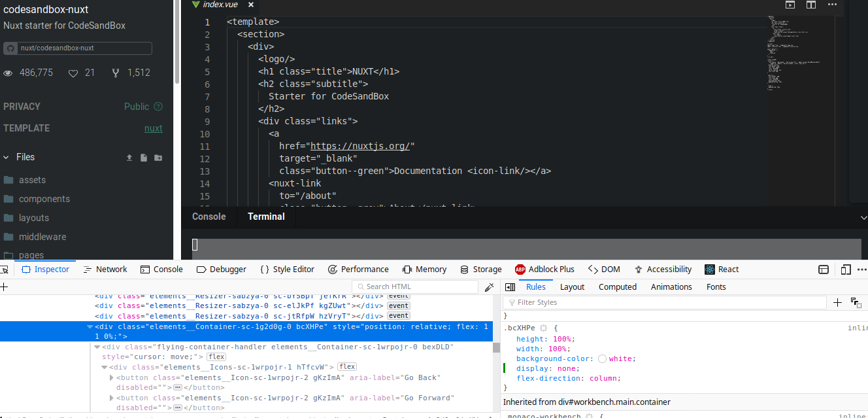The width and height of the screenshot is (868, 418).
Task: Open the Accessibility devtools tab
Action: point(663,270)
